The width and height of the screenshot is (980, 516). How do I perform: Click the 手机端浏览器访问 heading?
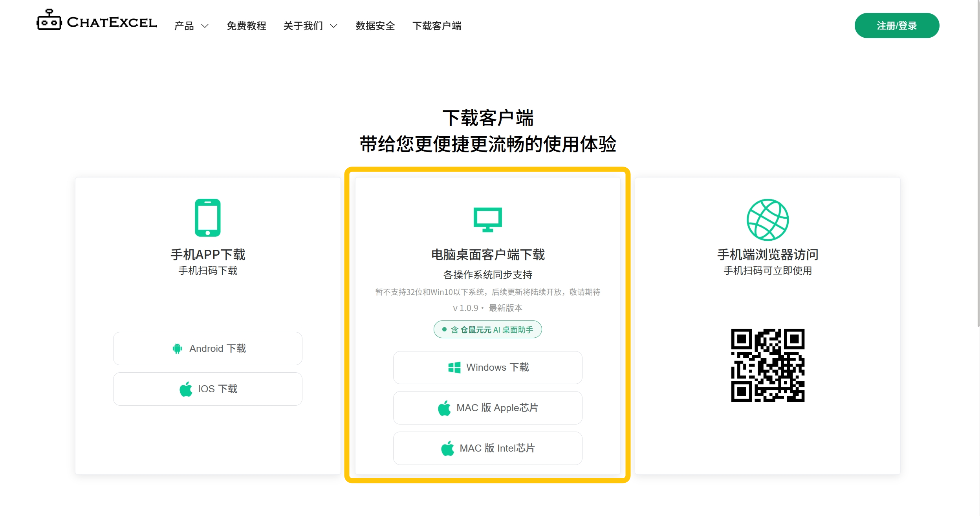768,255
